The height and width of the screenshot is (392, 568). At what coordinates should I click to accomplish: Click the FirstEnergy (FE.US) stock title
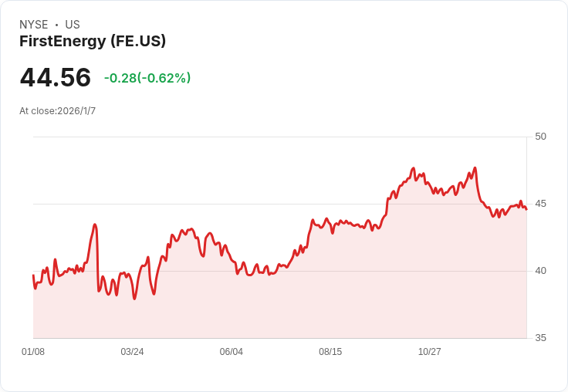click(x=93, y=41)
